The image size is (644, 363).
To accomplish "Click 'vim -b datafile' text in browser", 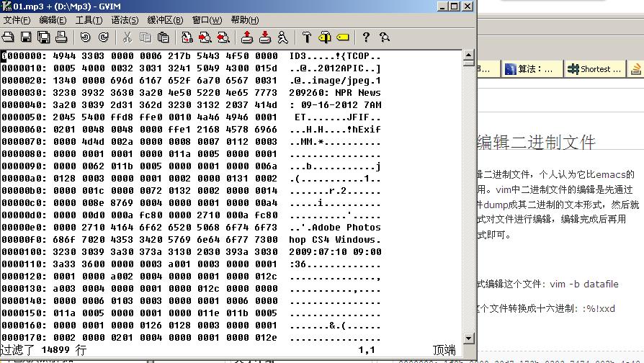I will click(584, 284).
